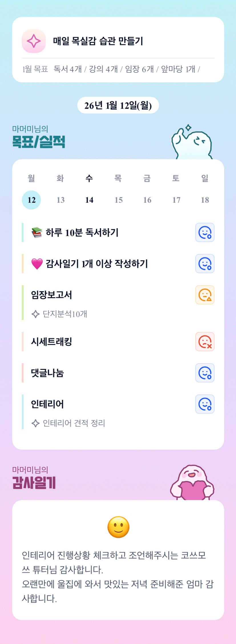
Task: Click the sparkle icon beside 단지분석10개
Action: pos(35,314)
